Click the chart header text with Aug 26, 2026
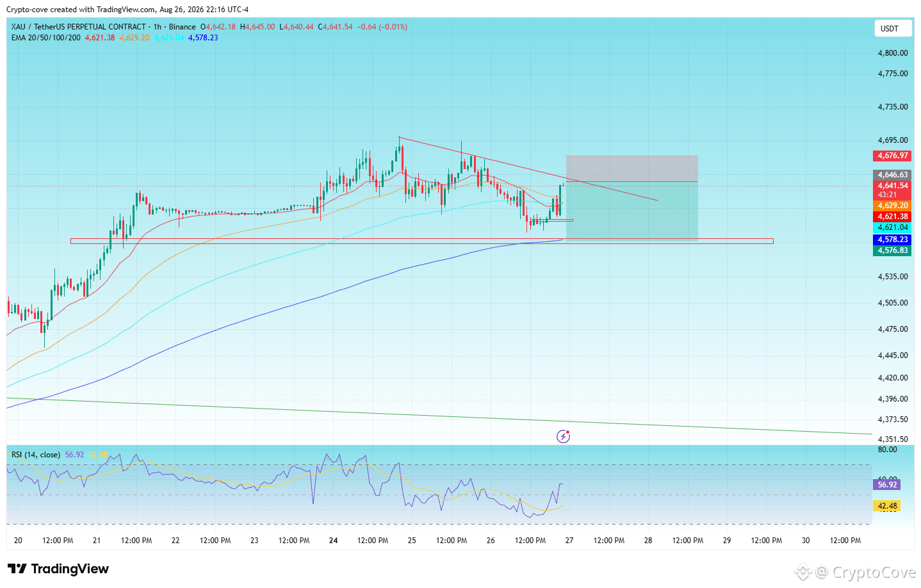 (127, 10)
